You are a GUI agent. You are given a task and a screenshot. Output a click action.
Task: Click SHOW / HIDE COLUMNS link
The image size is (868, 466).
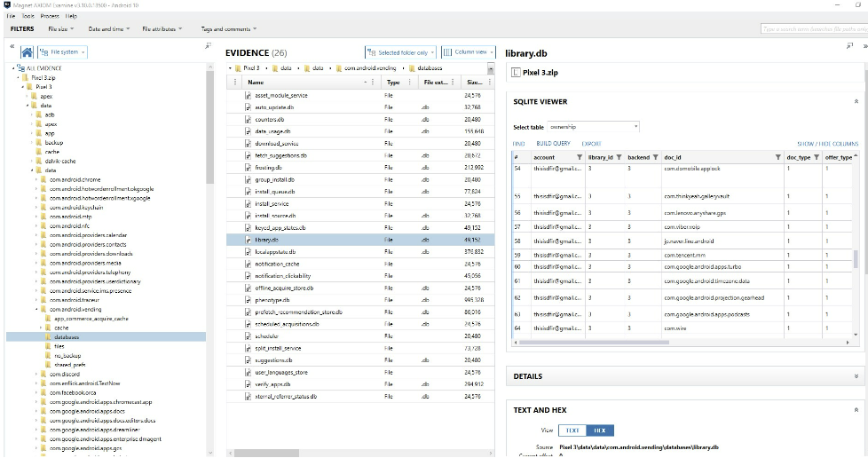pos(827,143)
